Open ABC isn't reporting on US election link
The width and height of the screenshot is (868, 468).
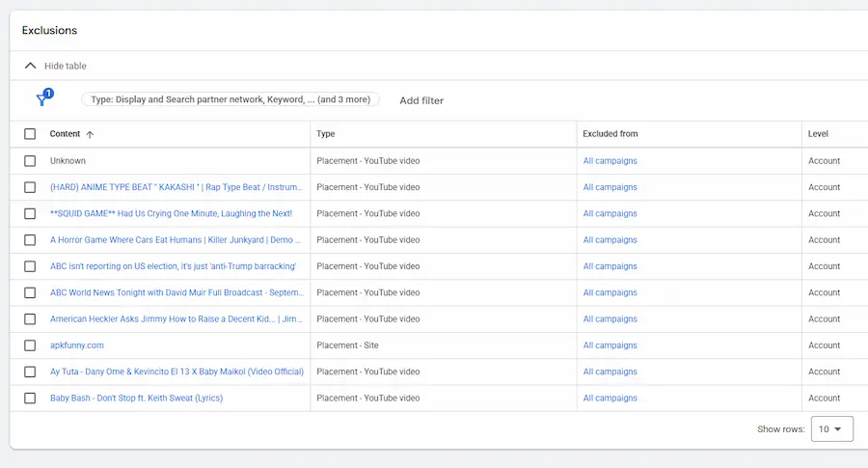click(x=174, y=266)
